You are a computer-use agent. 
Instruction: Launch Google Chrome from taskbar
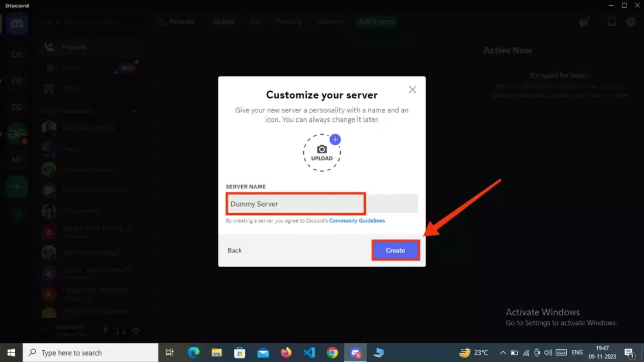pyautogui.click(x=333, y=353)
